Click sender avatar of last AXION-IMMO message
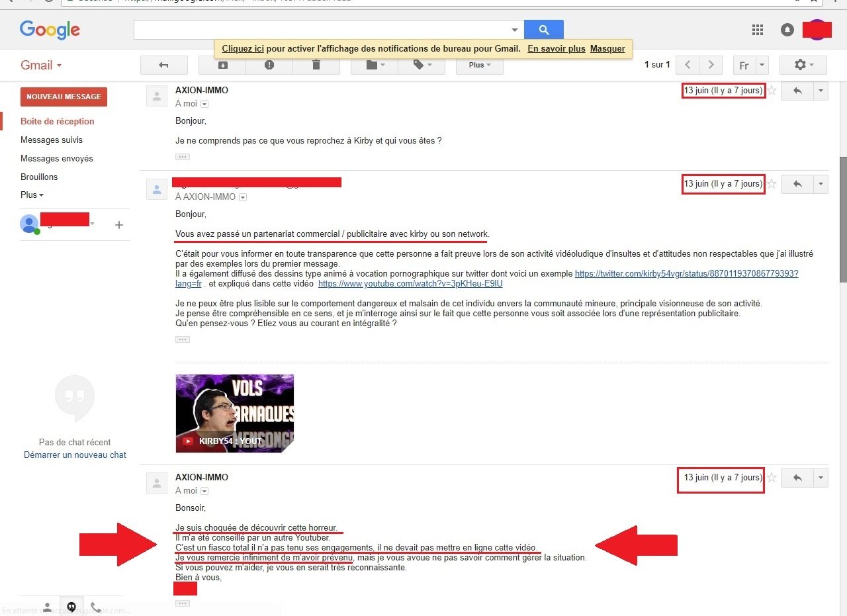 point(156,484)
